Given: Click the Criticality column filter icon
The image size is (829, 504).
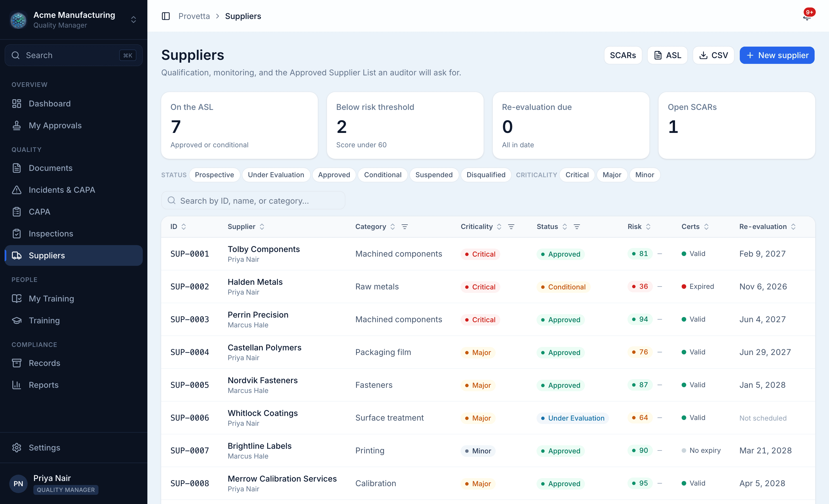Looking at the screenshot, I should click(511, 227).
